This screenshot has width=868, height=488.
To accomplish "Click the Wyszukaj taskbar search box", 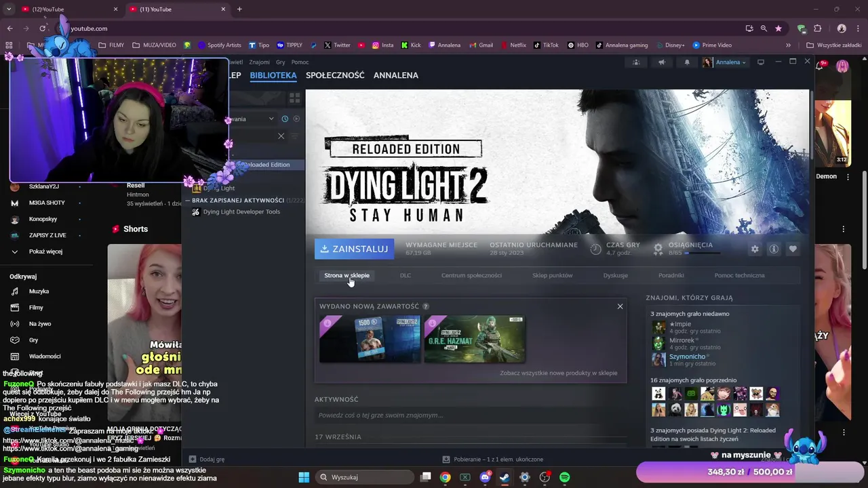I will pos(364,477).
